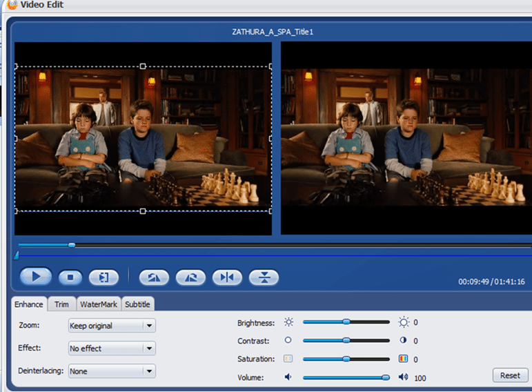Open the Enhance tab
532x392 pixels.
tap(29, 304)
